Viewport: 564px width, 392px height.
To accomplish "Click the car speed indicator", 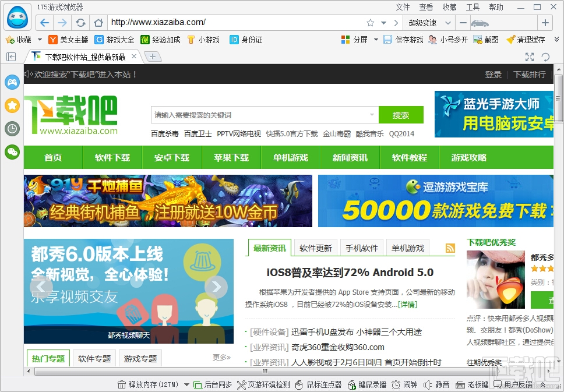I will click(x=480, y=23).
